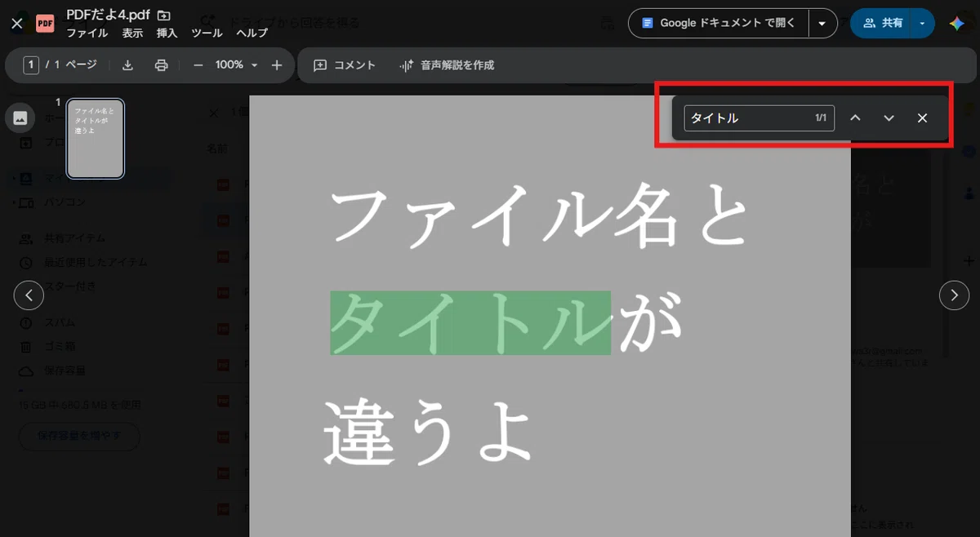
Task: Click スパム in the Drive sidebar
Action: pos(60,322)
